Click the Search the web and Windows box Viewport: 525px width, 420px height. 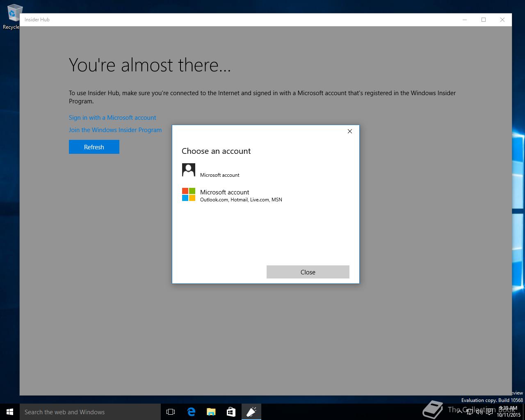tap(90, 412)
